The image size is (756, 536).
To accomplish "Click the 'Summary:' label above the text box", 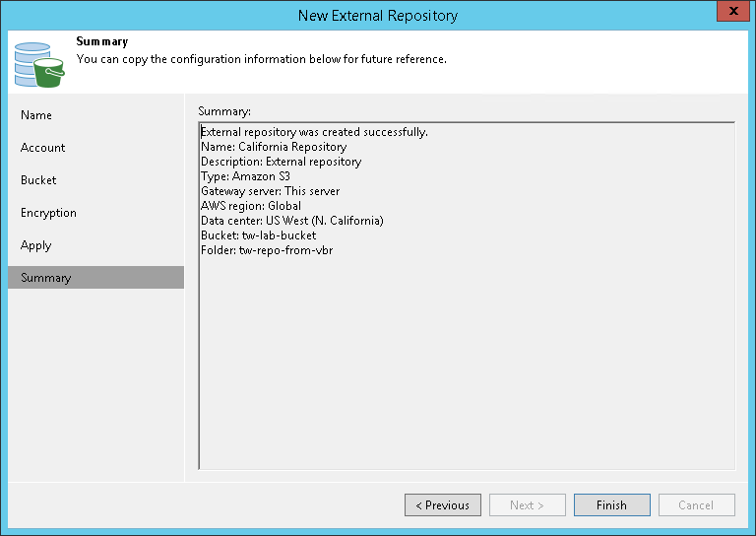I will [224, 111].
